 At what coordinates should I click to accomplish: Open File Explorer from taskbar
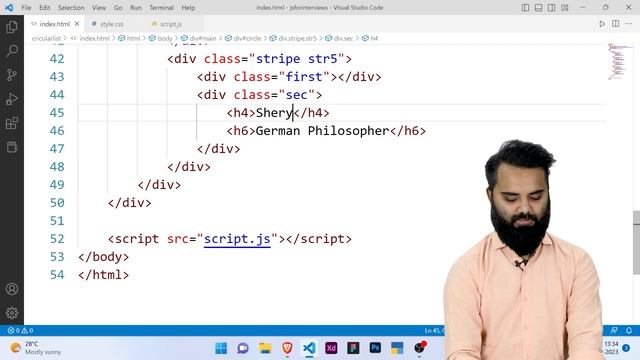pyautogui.click(x=265, y=348)
